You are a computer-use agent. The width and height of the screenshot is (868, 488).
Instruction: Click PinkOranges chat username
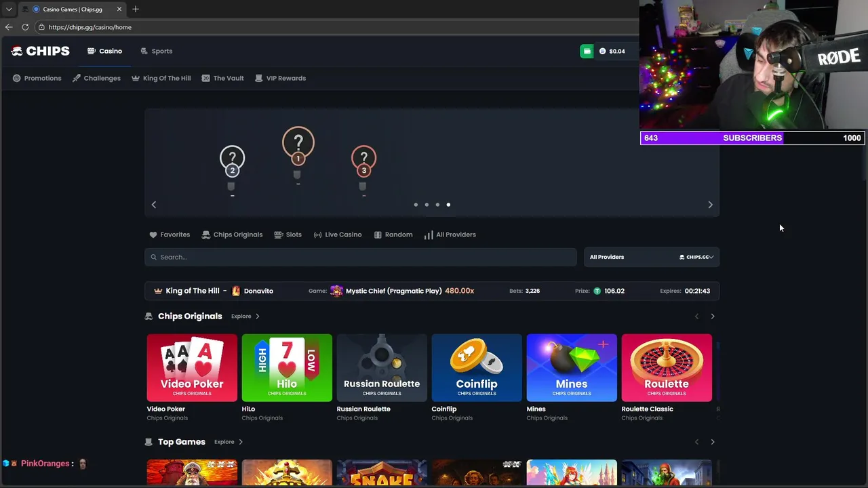[45, 464]
